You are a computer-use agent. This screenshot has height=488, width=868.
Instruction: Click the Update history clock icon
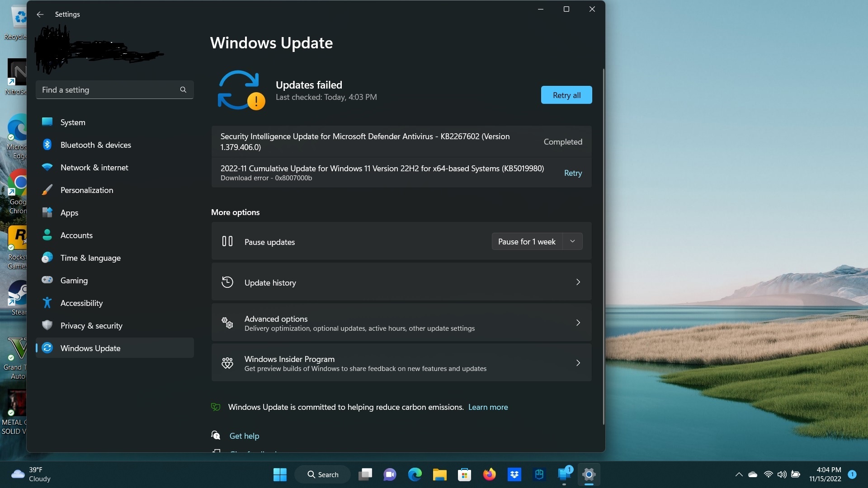(227, 282)
